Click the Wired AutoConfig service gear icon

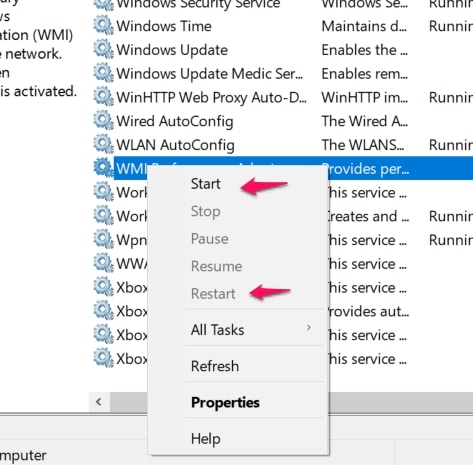103,121
